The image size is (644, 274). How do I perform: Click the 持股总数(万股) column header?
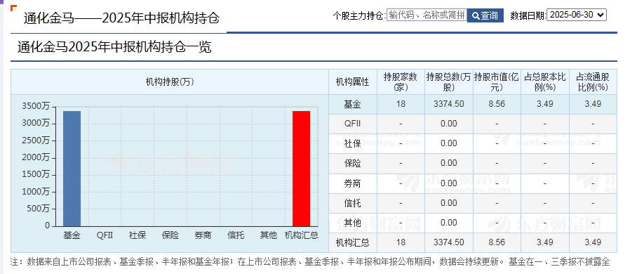point(448,82)
